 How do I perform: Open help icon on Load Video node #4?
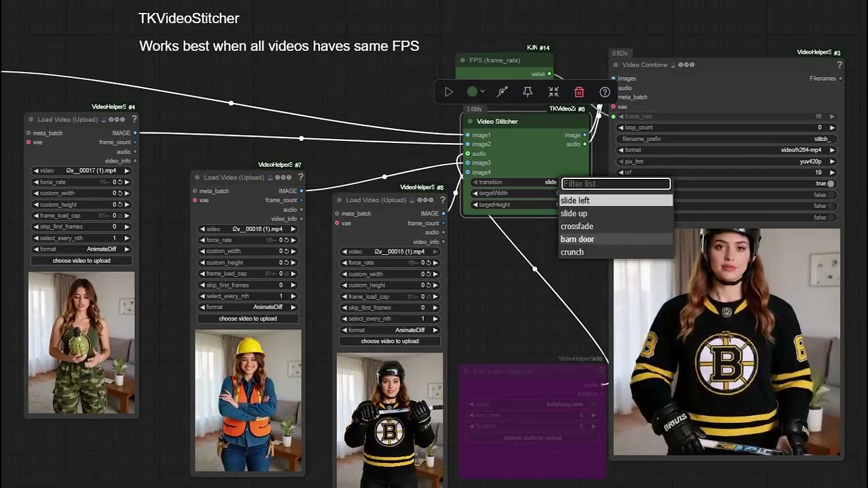point(135,119)
